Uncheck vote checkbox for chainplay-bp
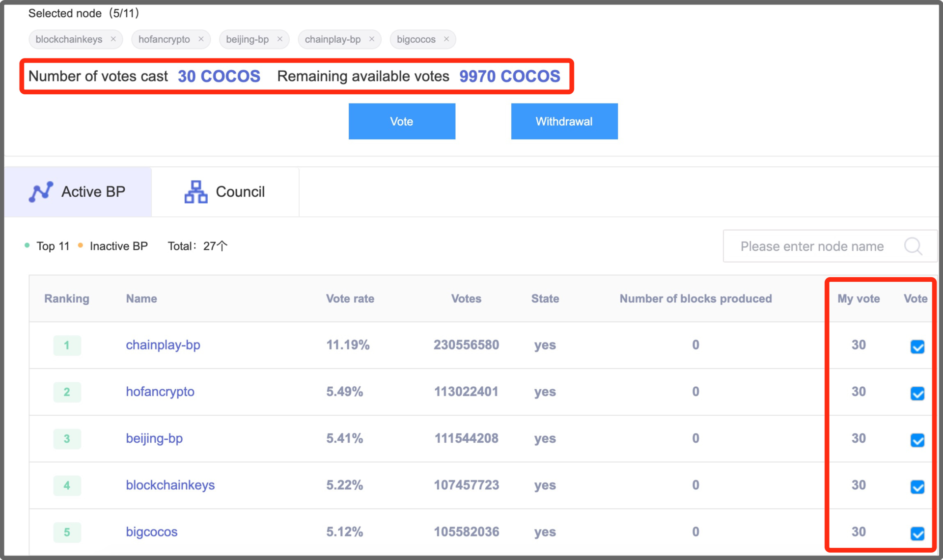This screenshot has height=560, width=943. (x=917, y=347)
